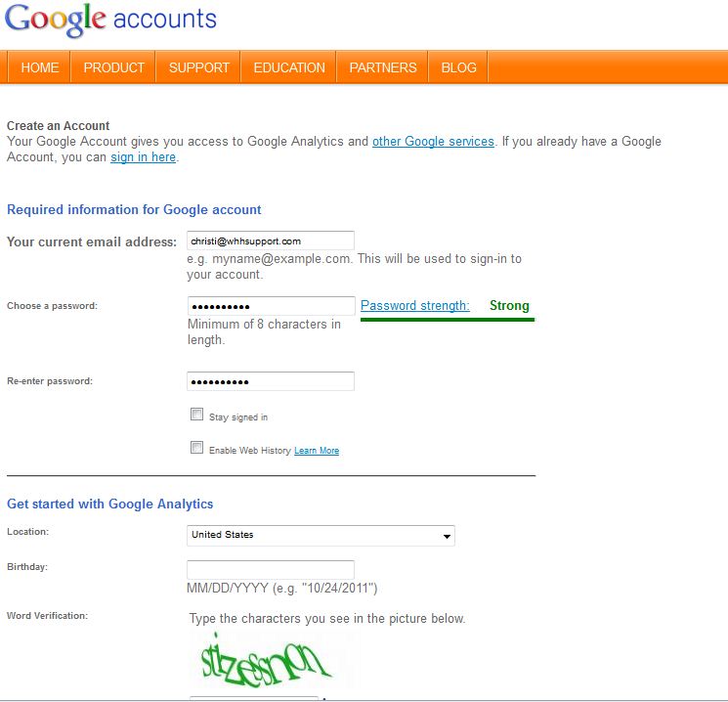
Task: Open the SUPPORT menu item
Action: coord(198,67)
